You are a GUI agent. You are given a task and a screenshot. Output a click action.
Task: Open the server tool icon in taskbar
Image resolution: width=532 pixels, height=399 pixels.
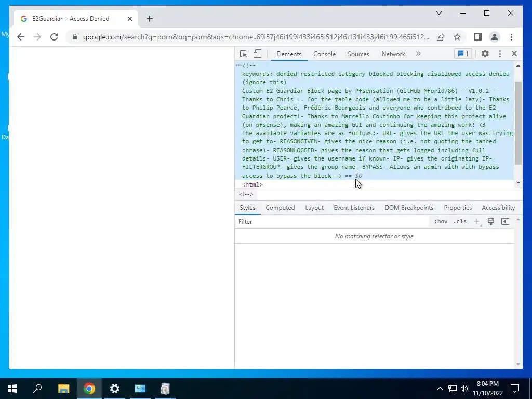click(x=165, y=389)
